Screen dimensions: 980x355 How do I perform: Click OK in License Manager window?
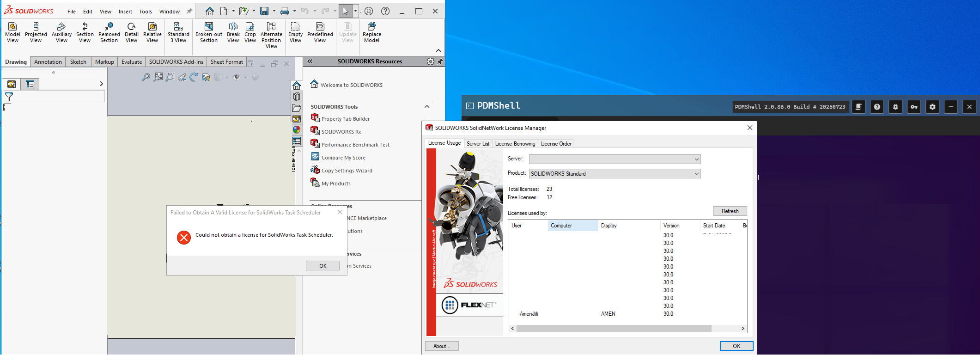(737, 346)
